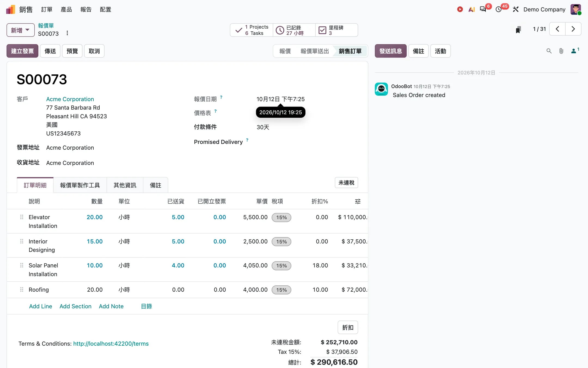Go to the next record
The image size is (588, 368).
[573, 29]
